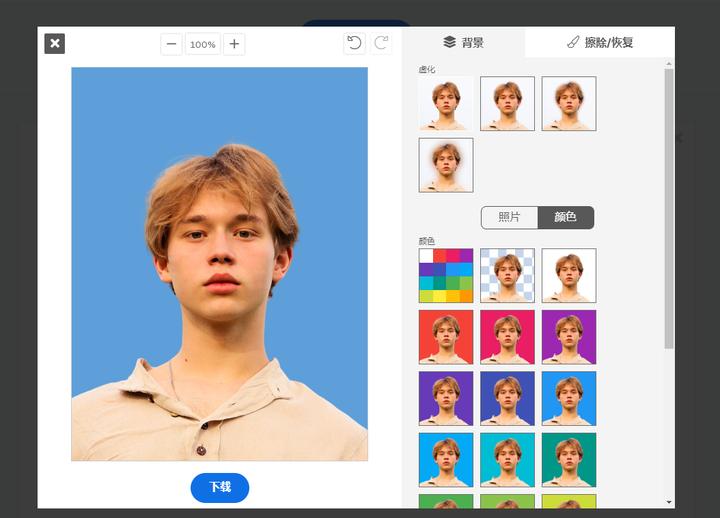Select the white background swatch

click(569, 276)
